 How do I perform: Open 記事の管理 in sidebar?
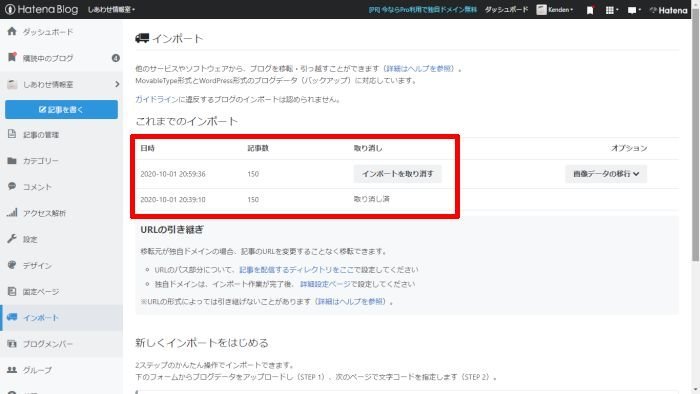[x=41, y=135]
